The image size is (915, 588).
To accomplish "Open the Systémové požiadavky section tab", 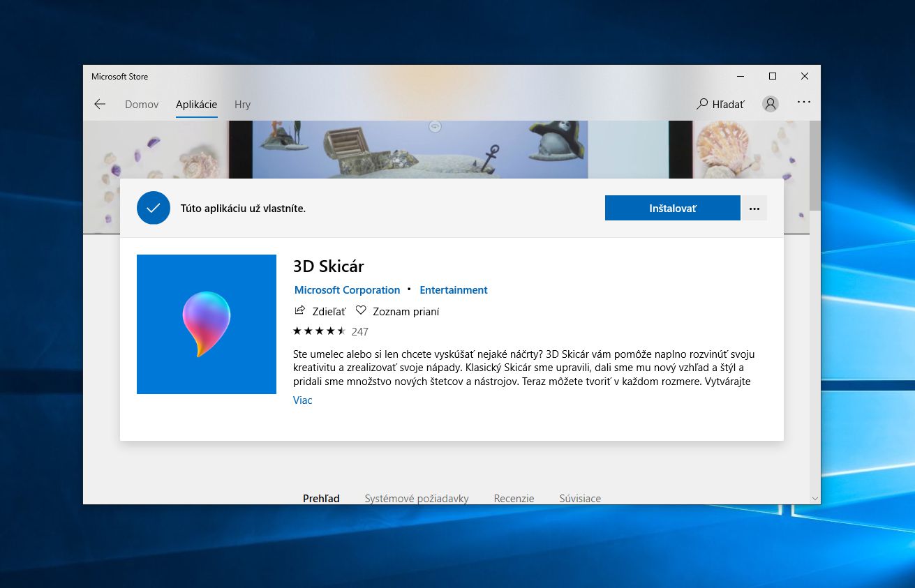I will 417,499.
